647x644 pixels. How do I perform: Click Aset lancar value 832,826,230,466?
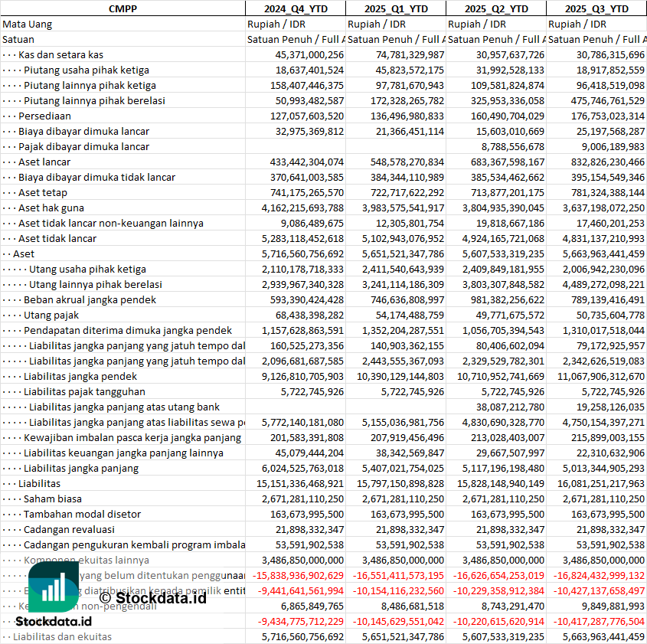point(607,162)
